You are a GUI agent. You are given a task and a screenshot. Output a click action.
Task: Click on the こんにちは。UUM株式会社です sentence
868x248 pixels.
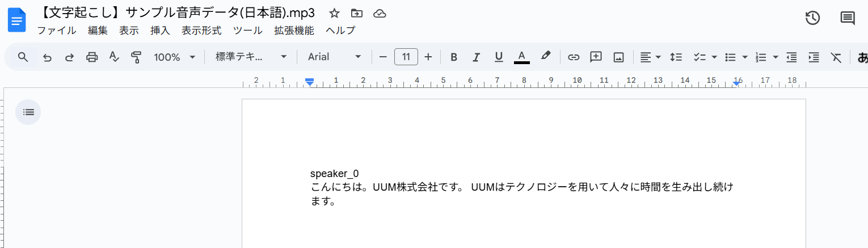[x=388, y=187]
